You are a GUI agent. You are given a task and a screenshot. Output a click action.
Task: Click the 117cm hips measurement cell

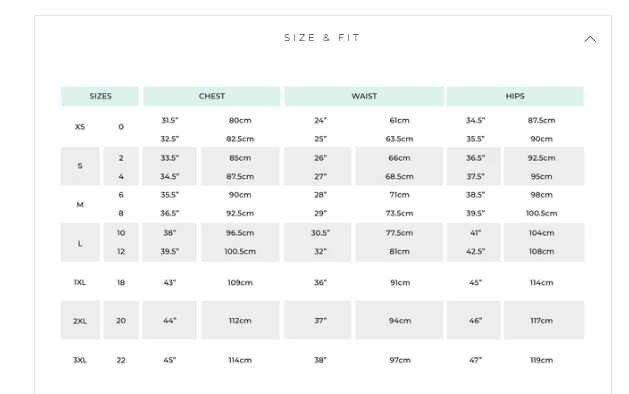tap(544, 320)
